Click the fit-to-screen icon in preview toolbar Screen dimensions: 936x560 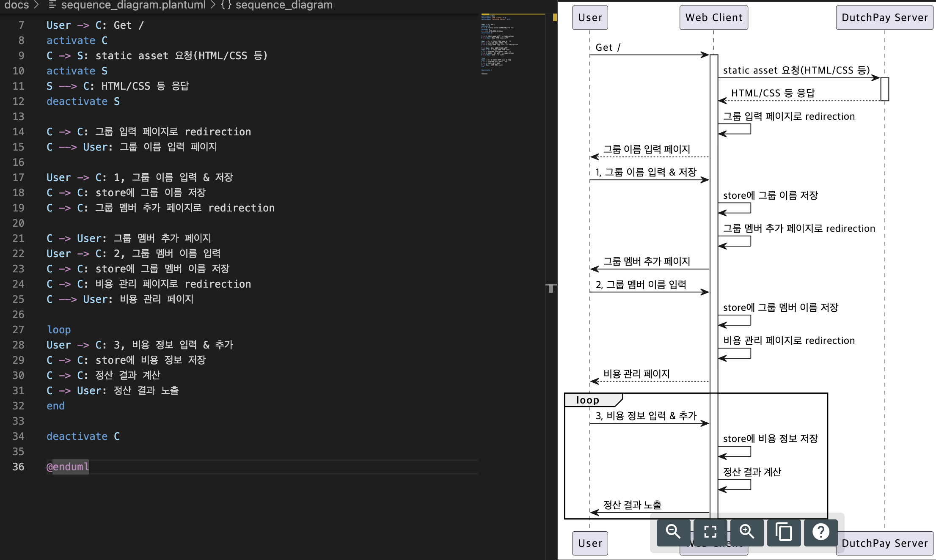[x=710, y=532]
